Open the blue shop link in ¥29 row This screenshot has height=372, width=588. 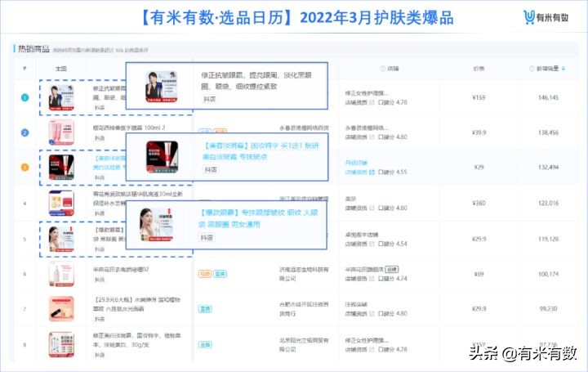pos(356,163)
